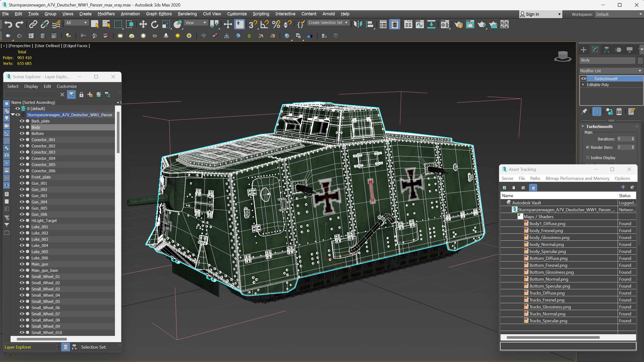Open the Modifiers menu

pyautogui.click(x=106, y=14)
